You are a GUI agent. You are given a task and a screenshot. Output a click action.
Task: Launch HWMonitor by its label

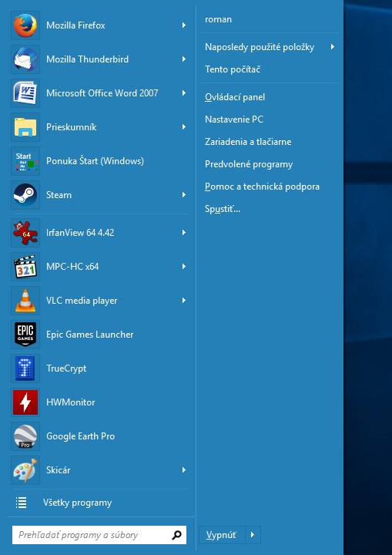(x=71, y=402)
